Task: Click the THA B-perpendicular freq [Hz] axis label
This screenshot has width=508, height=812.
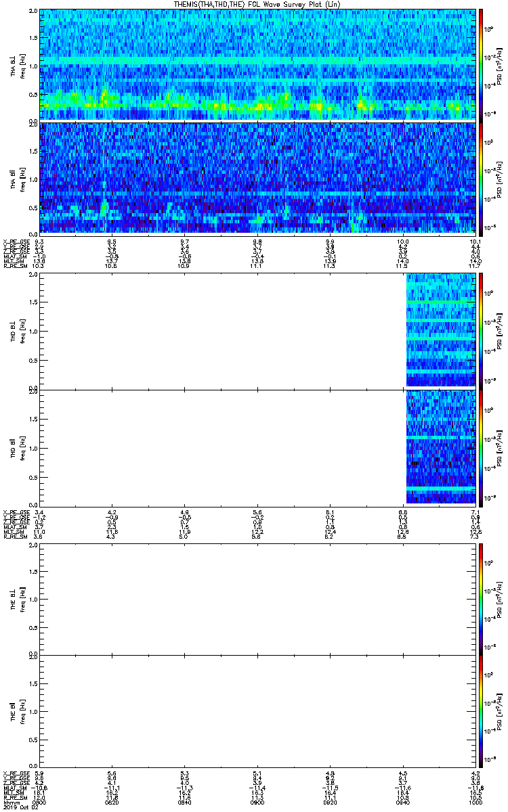Action: click(22, 66)
